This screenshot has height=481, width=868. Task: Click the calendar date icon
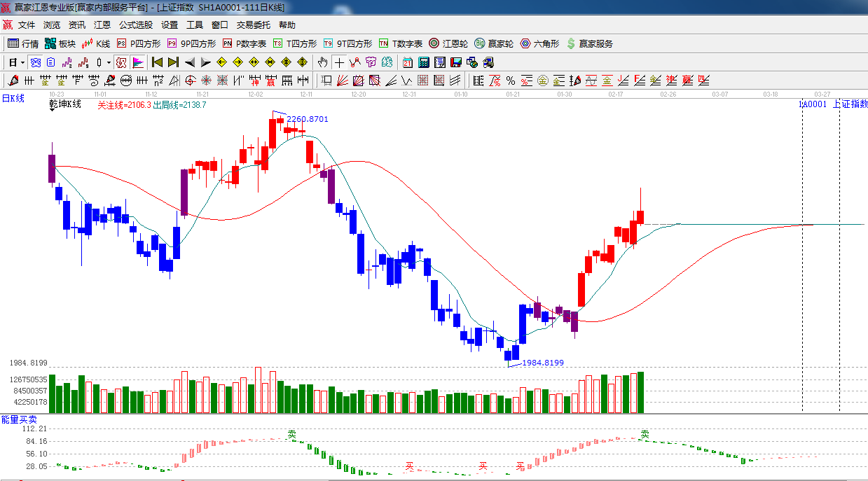coord(408,62)
